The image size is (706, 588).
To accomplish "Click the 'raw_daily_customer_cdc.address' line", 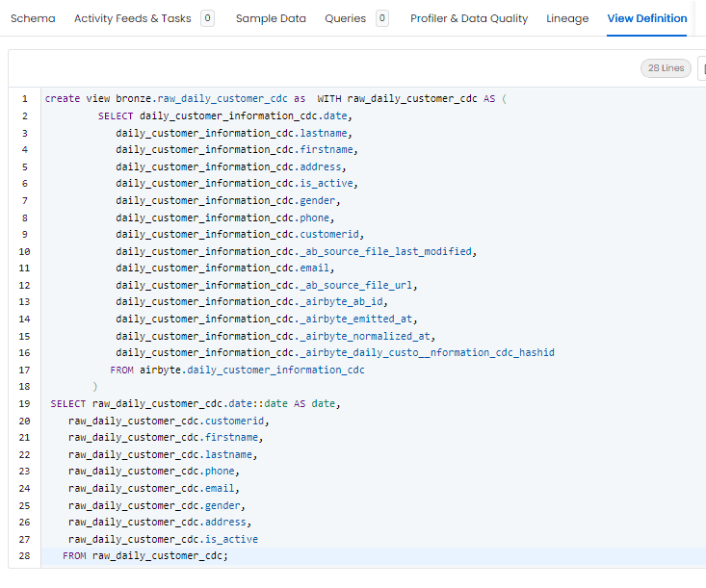I will point(160,522).
